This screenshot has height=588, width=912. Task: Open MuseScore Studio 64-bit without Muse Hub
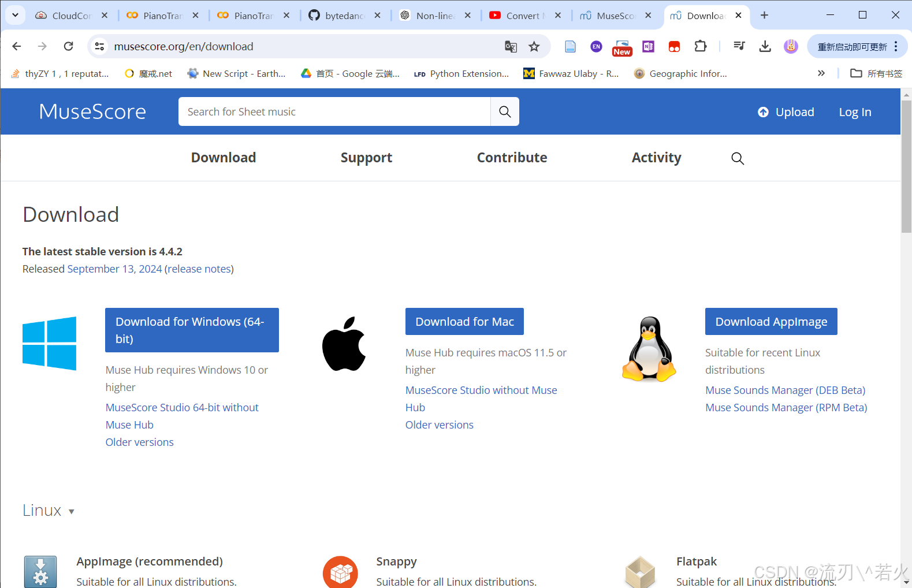pos(182,416)
